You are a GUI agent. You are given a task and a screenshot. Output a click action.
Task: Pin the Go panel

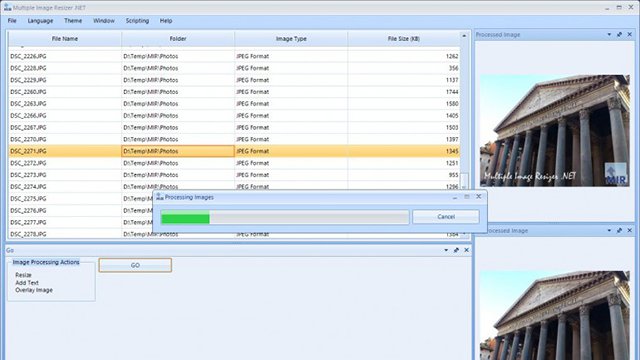click(x=456, y=250)
